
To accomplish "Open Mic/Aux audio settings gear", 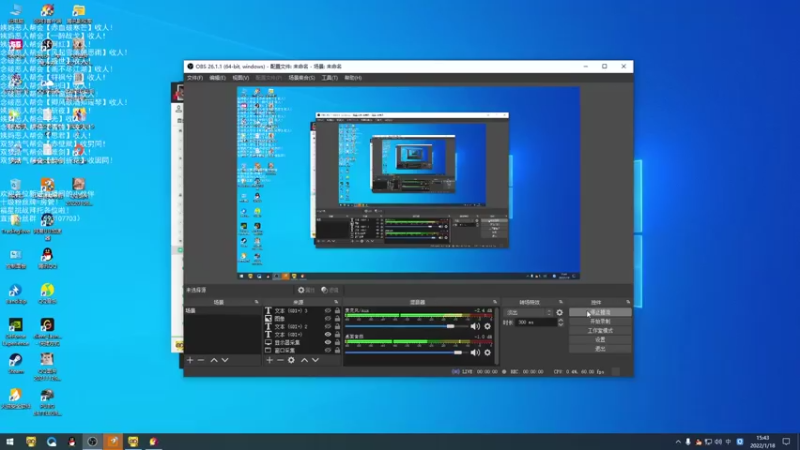I will pos(488,327).
